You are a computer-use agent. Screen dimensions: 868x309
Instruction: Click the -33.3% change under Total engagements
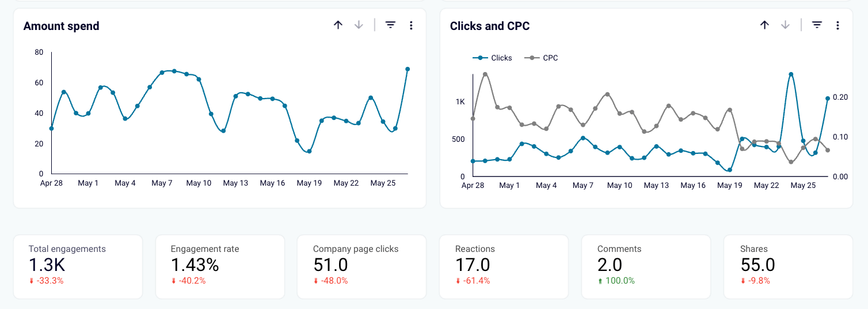(46, 281)
